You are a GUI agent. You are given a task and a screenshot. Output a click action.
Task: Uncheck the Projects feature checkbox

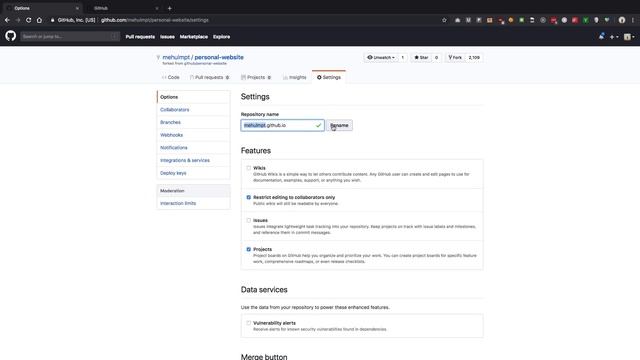[249, 249]
